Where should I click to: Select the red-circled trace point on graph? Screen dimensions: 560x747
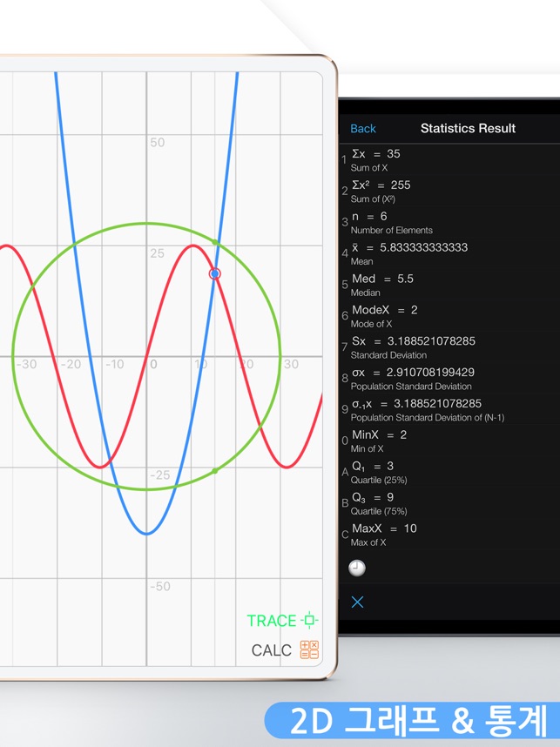pyautogui.click(x=215, y=273)
